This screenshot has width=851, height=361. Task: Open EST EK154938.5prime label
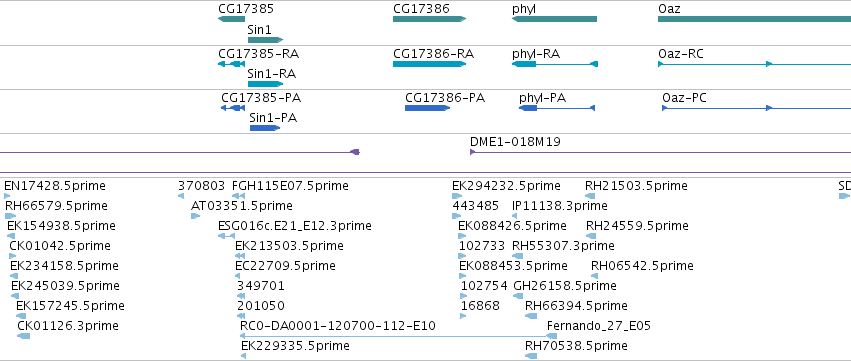click(61, 225)
